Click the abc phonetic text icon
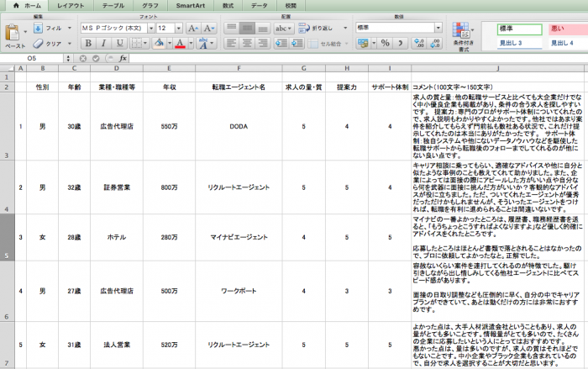 click(203, 43)
